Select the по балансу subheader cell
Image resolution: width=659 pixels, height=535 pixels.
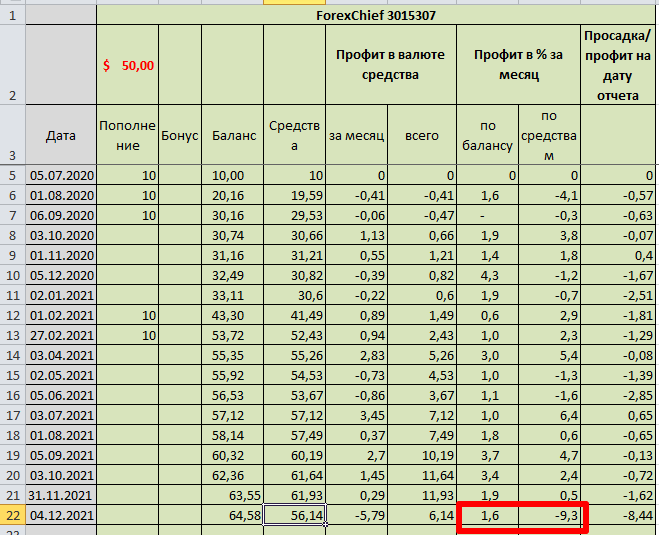[488, 135]
